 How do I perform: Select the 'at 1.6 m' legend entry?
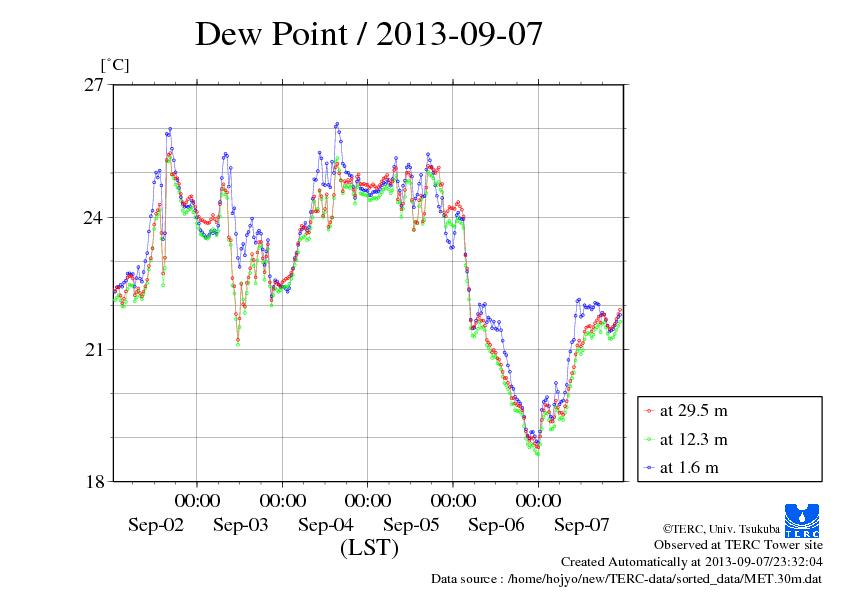click(x=689, y=467)
